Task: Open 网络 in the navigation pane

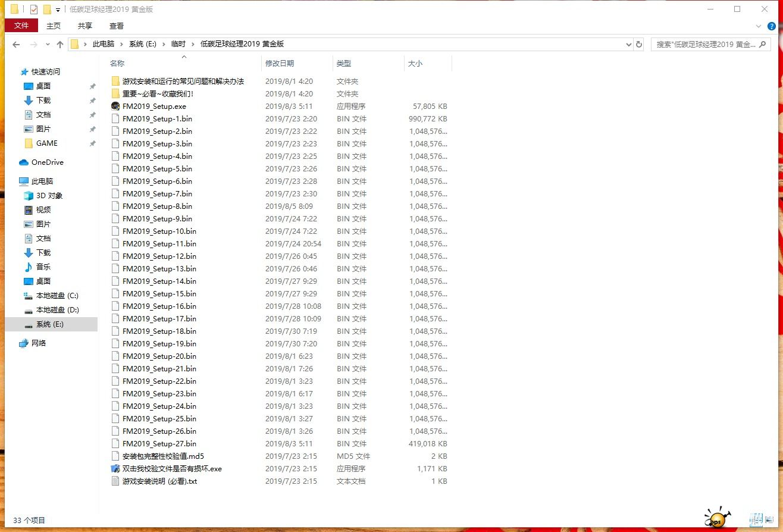Action: 38,343
